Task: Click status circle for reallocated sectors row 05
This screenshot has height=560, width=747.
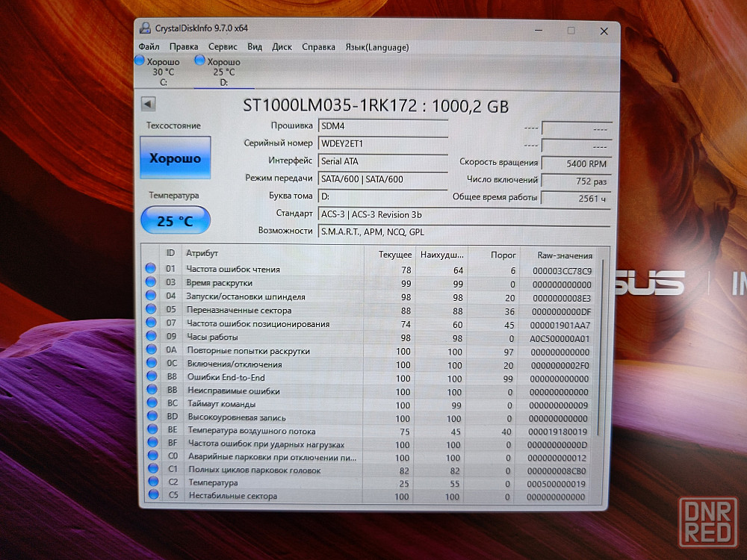Action: tap(151, 310)
